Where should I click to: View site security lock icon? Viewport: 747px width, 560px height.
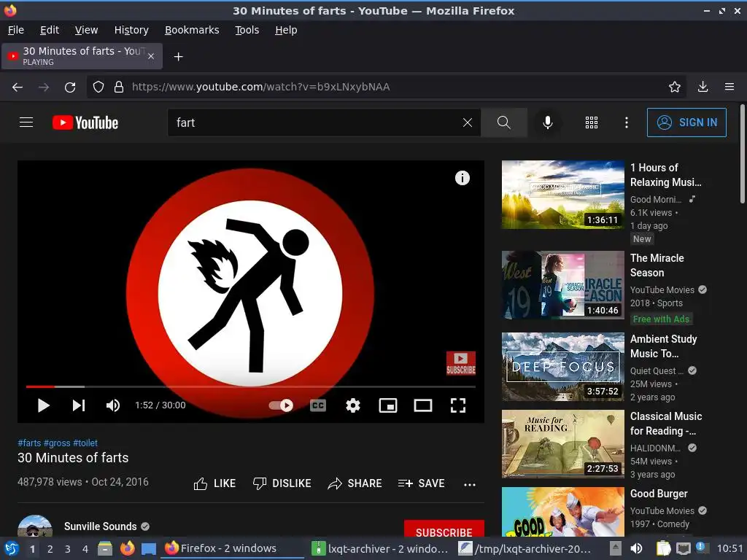tap(119, 87)
